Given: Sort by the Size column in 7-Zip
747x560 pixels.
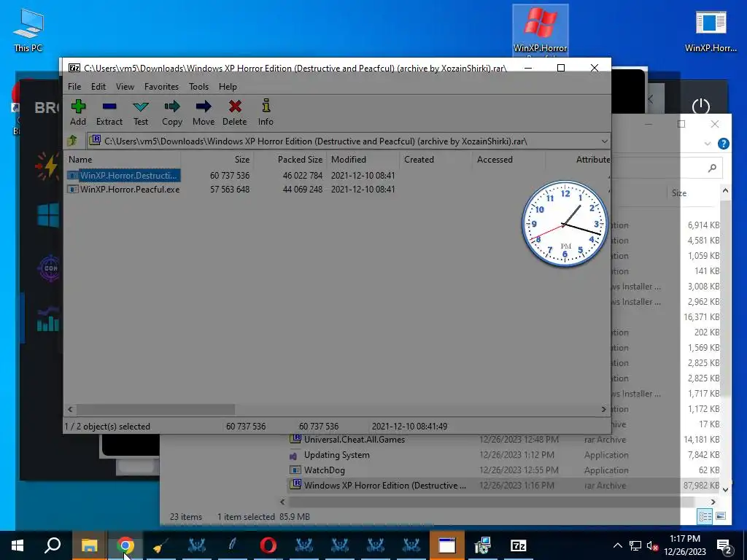Looking at the screenshot, I should pyautogui.click(x=217, y=160).
